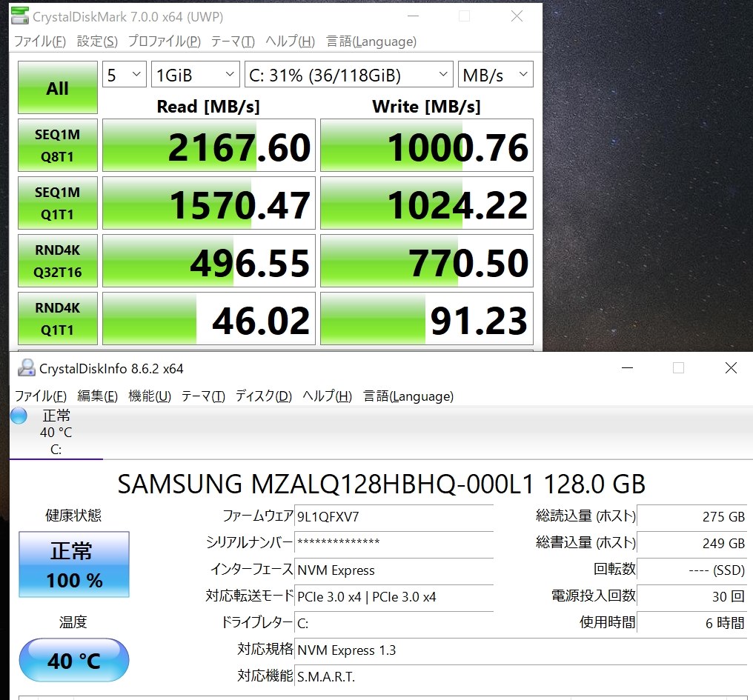753x700 pixels.
Task: Open the 機能 menu in CrystalDiskInfo
Action: pyautogui.click(x=149, y=396)
